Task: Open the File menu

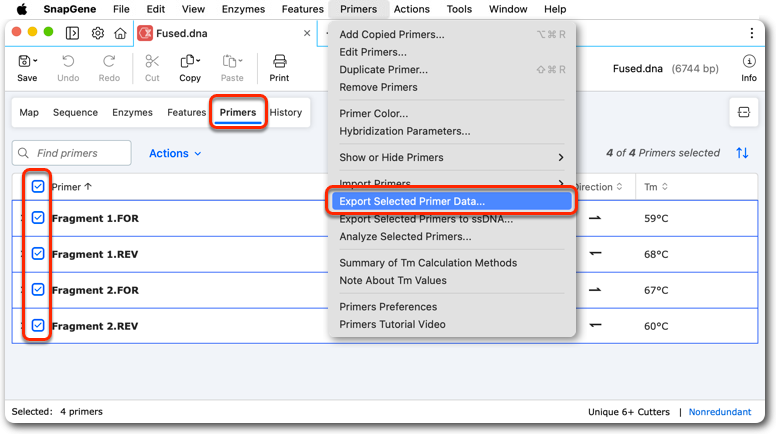Action: click(x=121, y=9)
